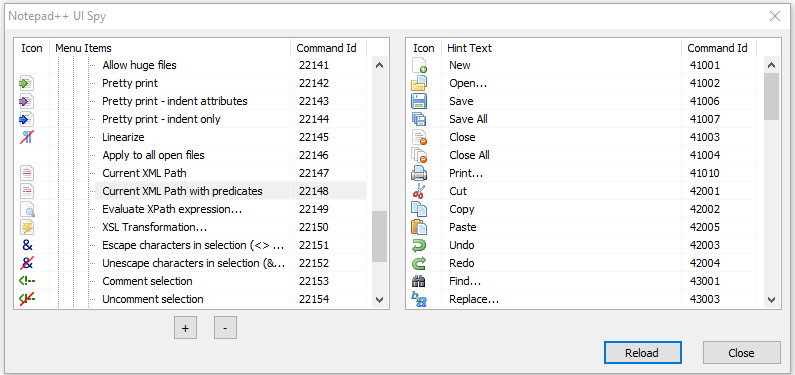Click the Print printer icon
The width and height of the screenshot is (795, 375).
coord(419,173)
